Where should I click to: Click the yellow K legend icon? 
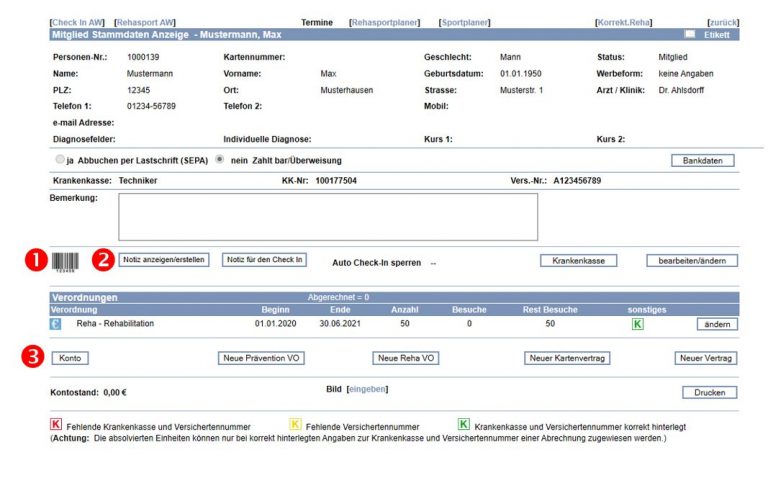click(x=295, y=425)
